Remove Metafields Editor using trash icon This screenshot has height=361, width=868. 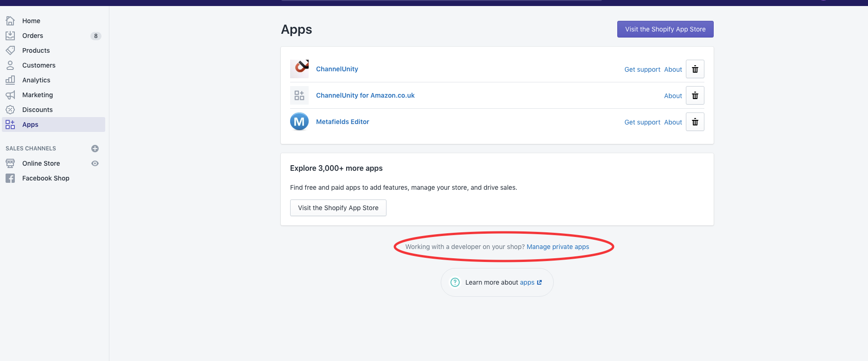click(x=695, y=122)
